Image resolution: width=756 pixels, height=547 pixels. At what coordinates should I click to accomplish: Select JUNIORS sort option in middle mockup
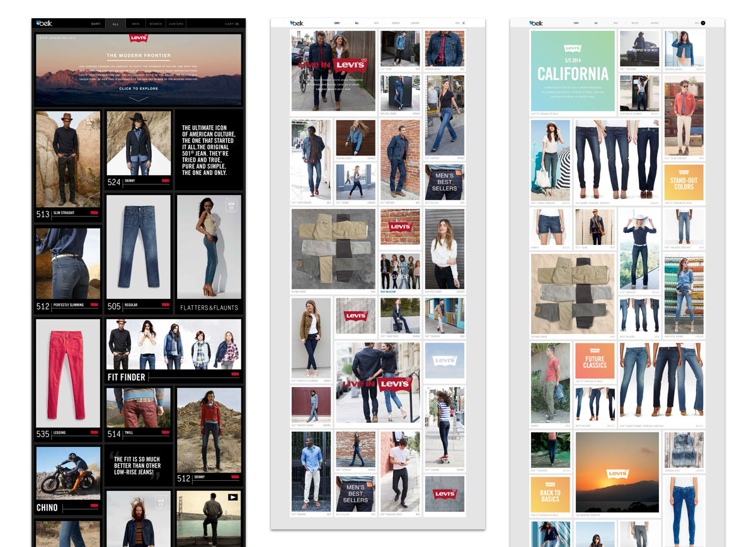pyautogui.click(x=415, y=23)
